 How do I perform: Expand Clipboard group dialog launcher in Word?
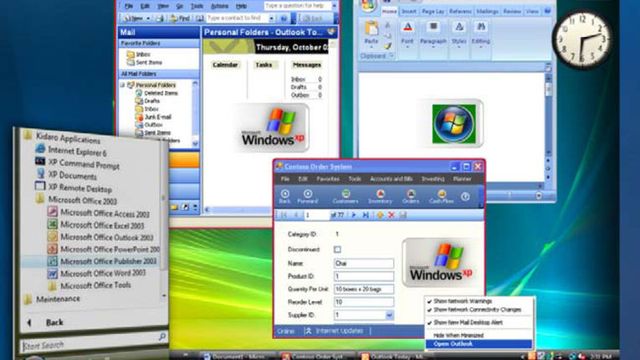click(391, 56)
